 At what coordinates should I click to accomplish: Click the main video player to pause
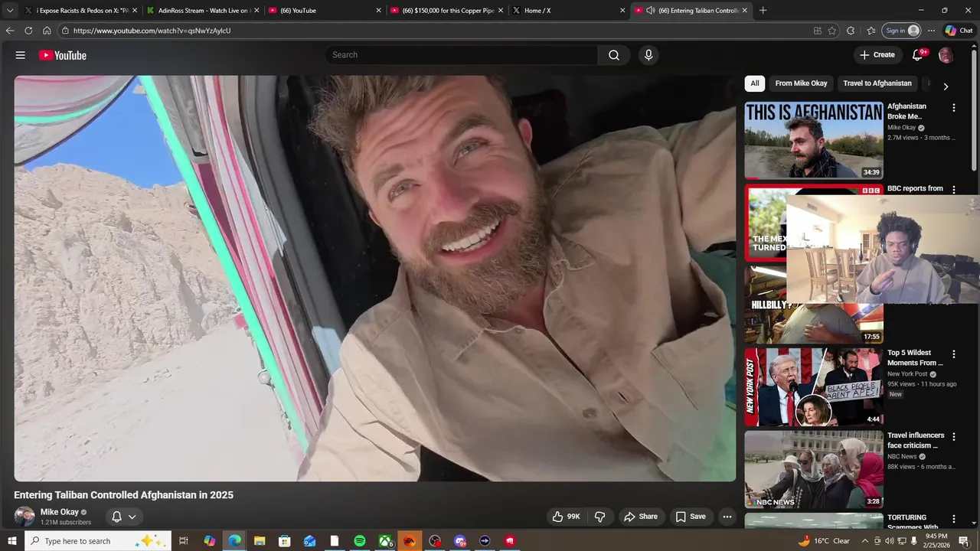point(375,278)
